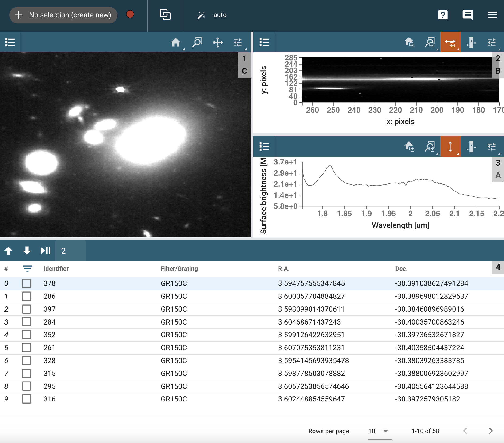Go to the next table page arrow

[x=491, y=431]
